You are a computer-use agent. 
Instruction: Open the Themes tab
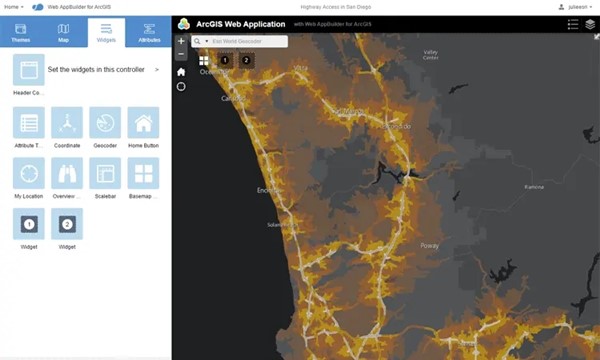[21, 32]
